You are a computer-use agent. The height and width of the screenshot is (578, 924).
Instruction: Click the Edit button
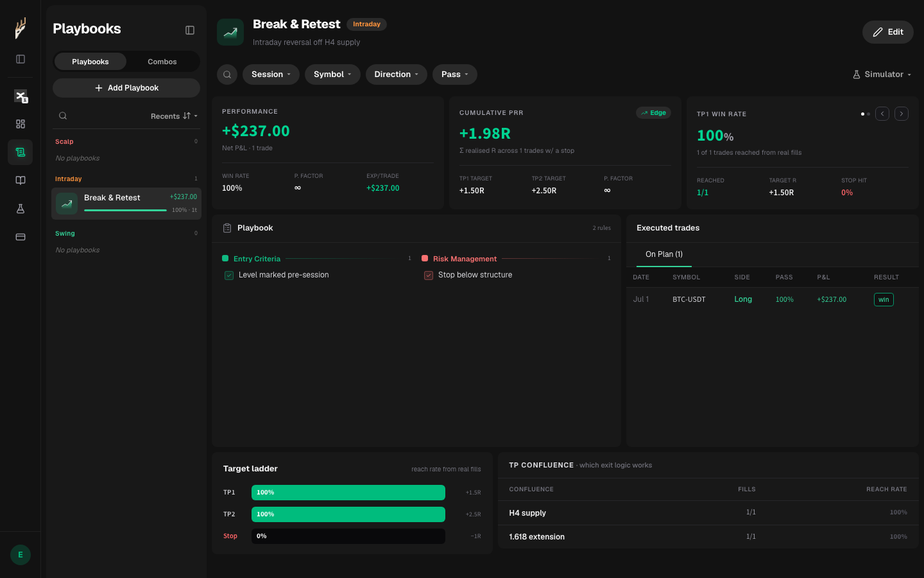(x=888, y=32)
